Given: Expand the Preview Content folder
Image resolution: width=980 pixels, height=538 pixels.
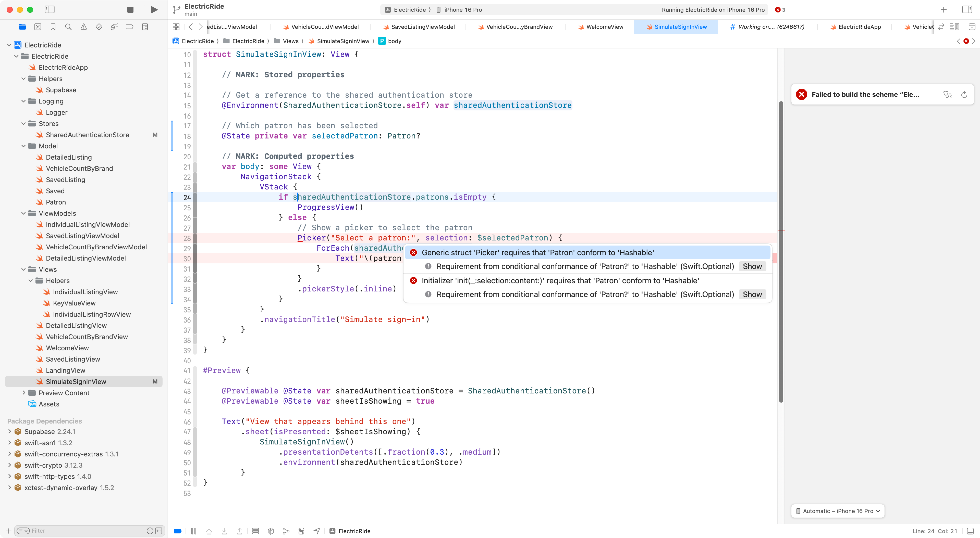Looking at the screenshot, I should [23, 393].
